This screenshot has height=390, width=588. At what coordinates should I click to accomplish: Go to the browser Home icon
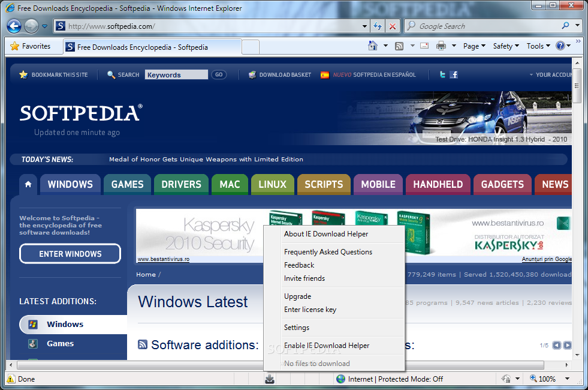(x=373, y=46)
